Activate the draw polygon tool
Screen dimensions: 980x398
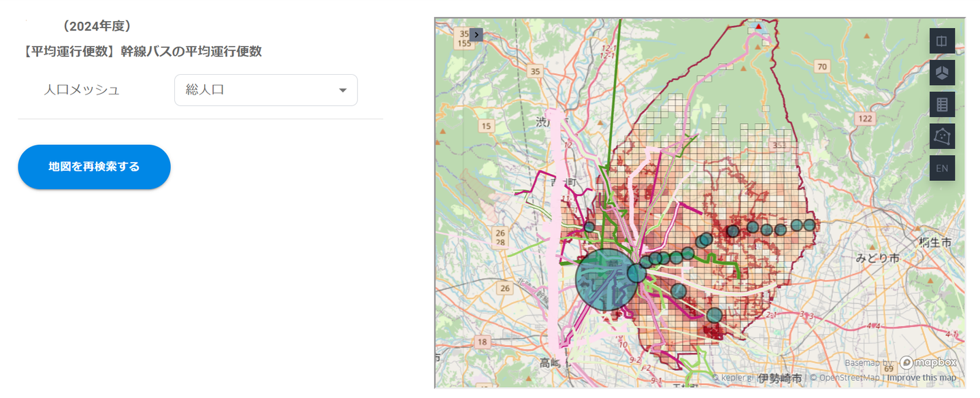[942, 137]
